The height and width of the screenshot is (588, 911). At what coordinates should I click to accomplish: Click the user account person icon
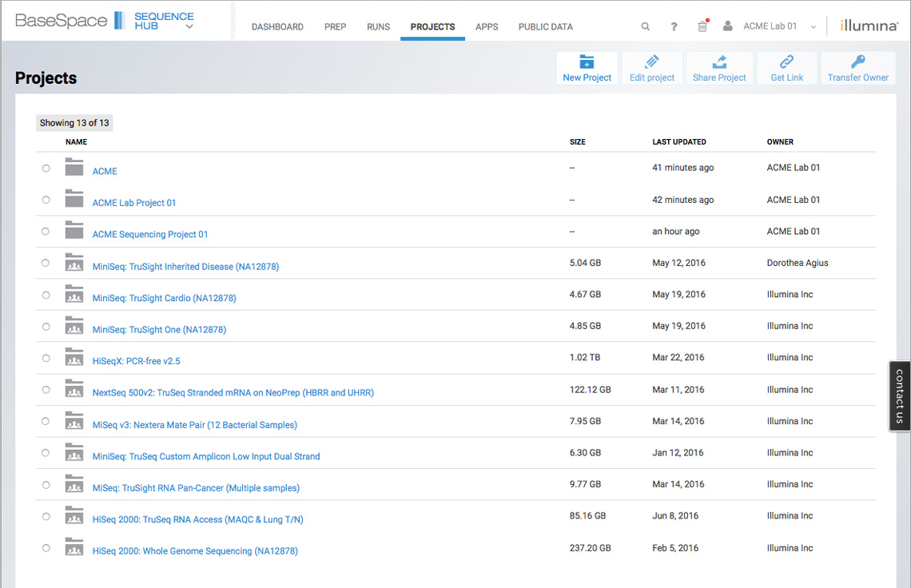[727, 26]
